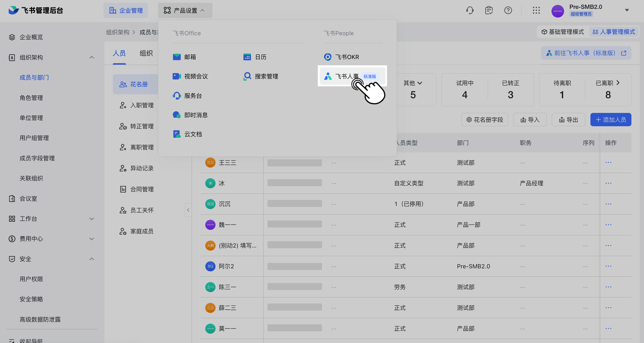Expand 费用中心 sidebar group
This screenshot has height=343, width=644.
point(92,239)
